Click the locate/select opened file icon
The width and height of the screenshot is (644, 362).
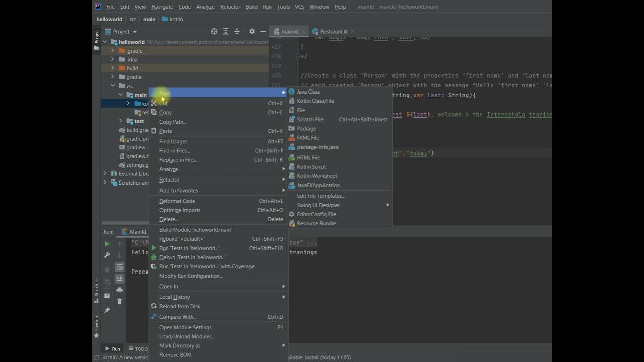214,31
